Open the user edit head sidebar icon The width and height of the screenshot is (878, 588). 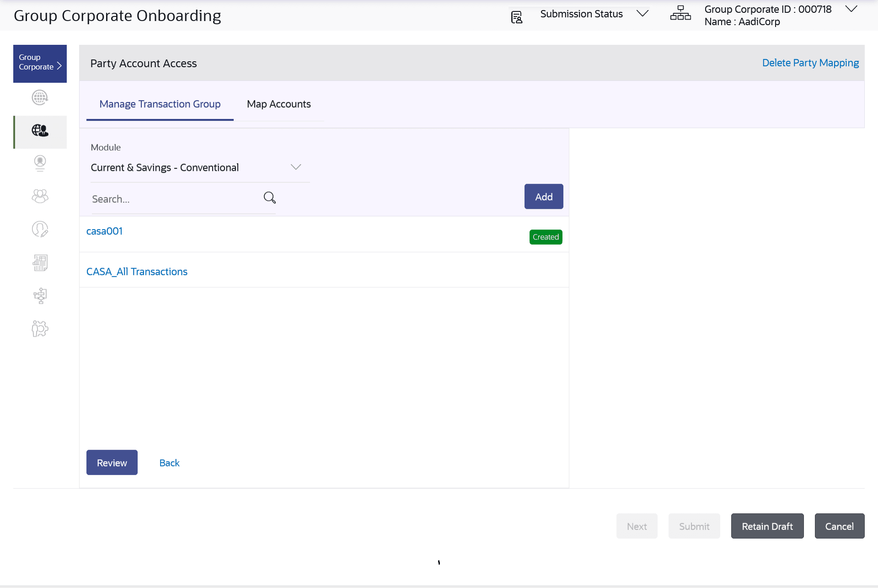[40, 229]
